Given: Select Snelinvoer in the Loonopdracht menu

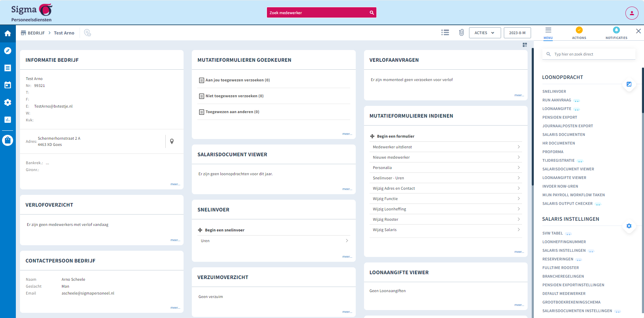Looking at the screenshot, I should tap(554, 91).
